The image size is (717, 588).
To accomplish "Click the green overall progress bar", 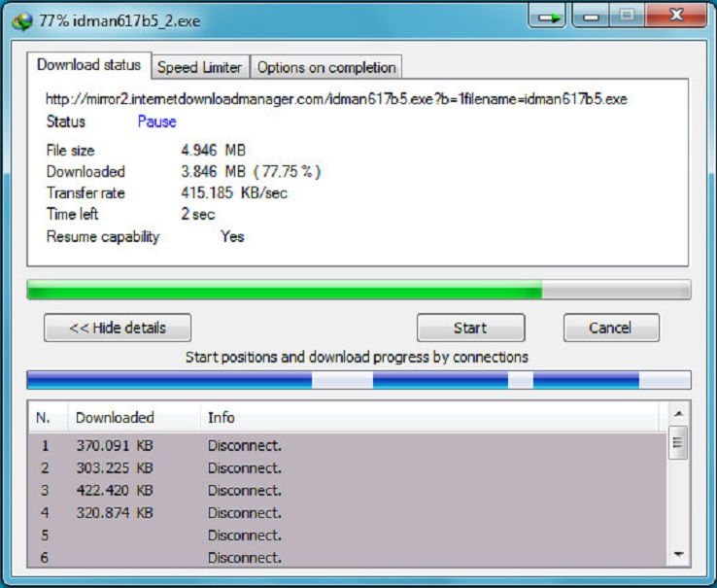I will (x=358, y=290).
